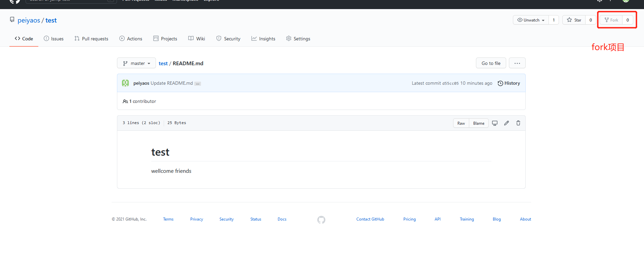View the stargazers count

(591, 20)
